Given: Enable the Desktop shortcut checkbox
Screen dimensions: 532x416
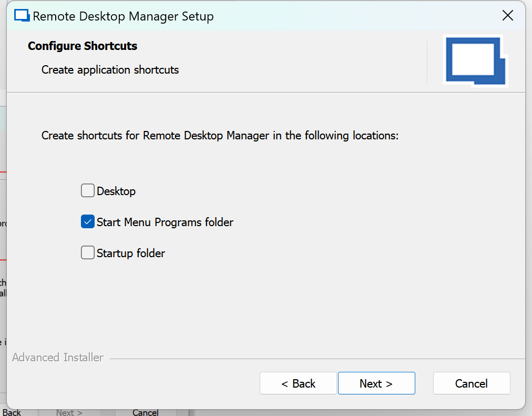Looking at the screenshot, I should (87, 191).
